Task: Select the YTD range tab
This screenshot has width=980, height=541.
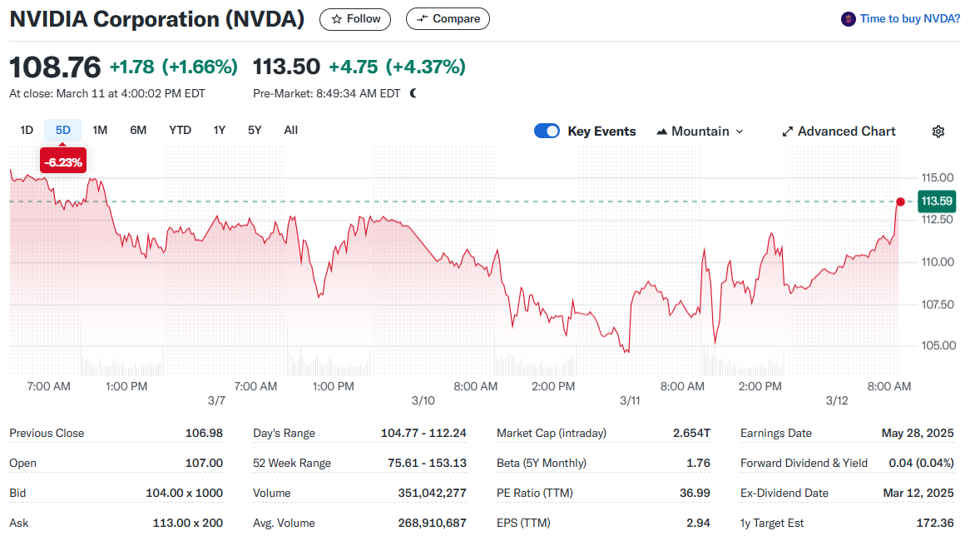Action: (180, 130)
